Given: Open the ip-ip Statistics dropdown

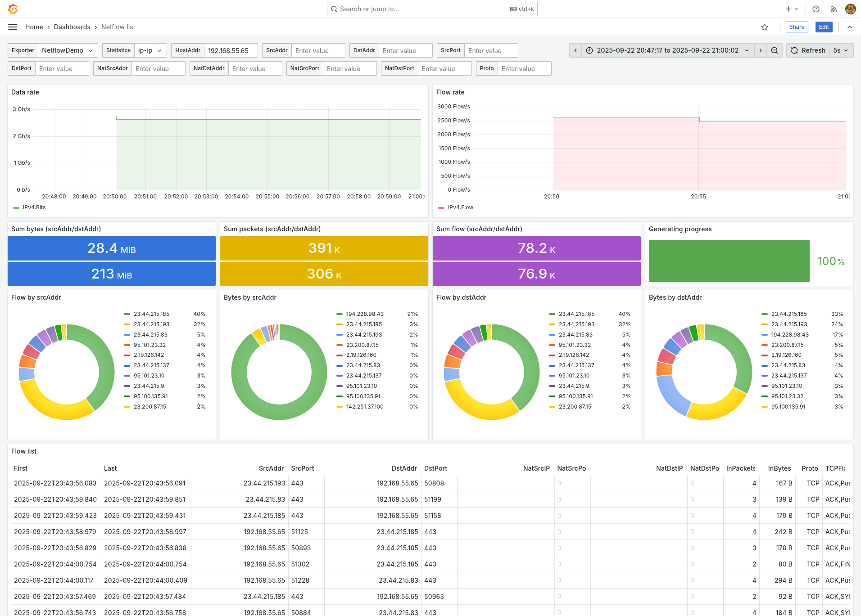Looking at the screenshot, I should click(x=150, y=50).
